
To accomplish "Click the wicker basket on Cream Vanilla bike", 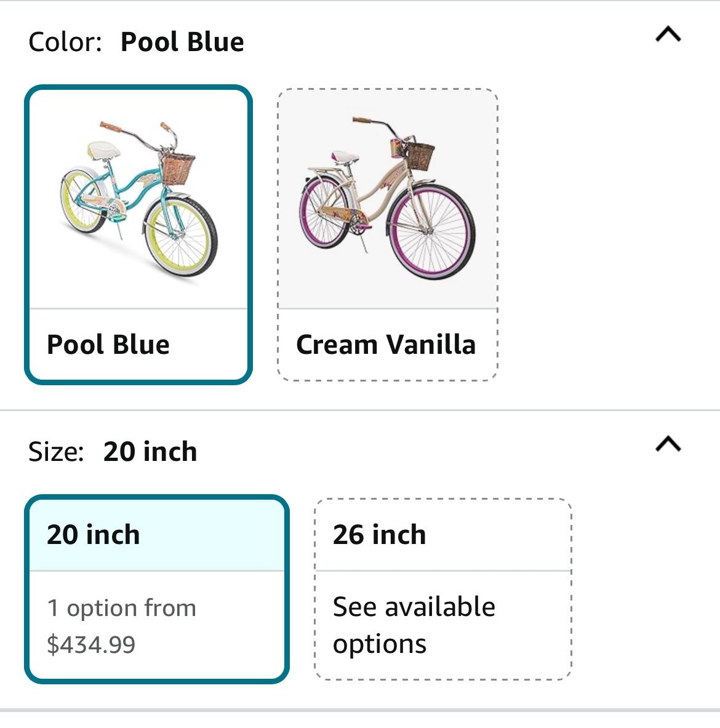I will 420,156.
